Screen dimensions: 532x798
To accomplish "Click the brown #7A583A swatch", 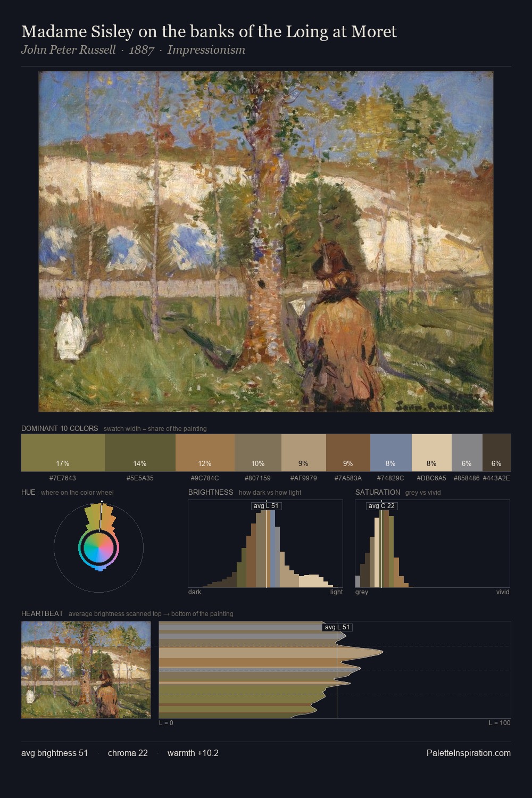I will pos(348,453).
